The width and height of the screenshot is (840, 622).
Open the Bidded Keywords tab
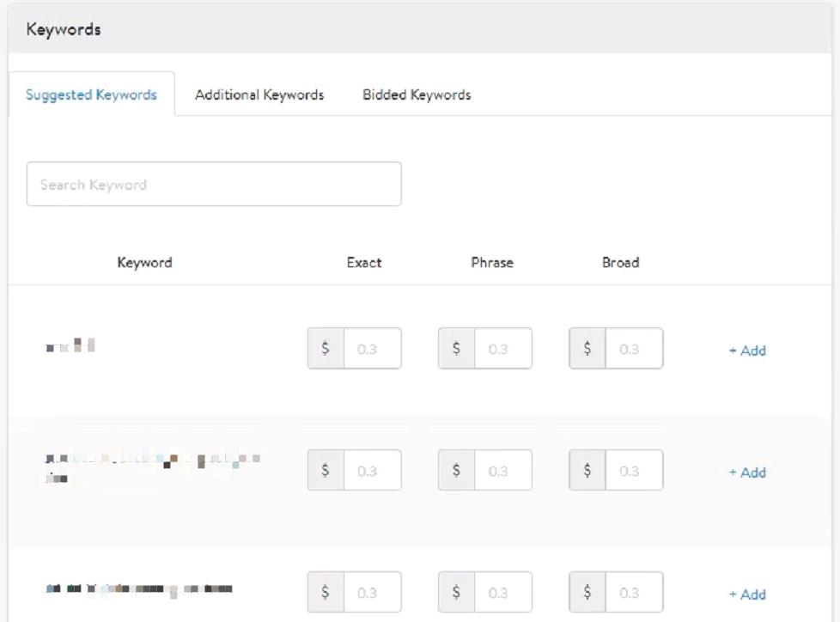(x=417, y=95)
